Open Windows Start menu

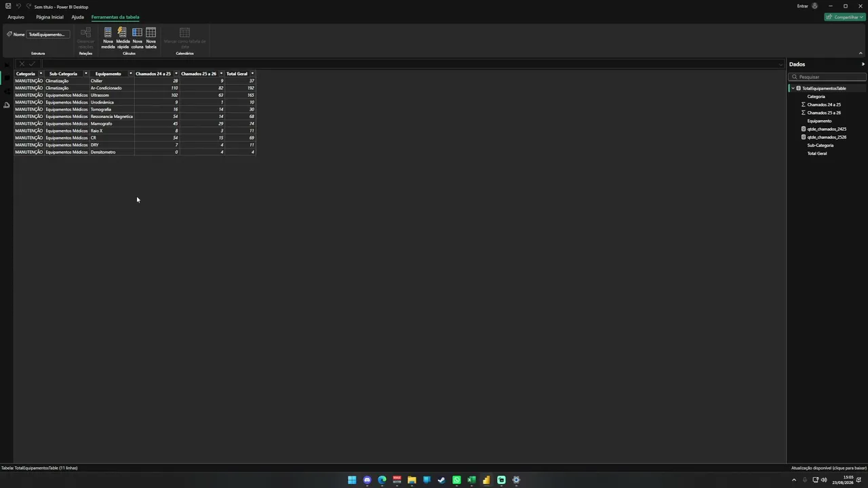pyautogui.click(x=352, y=480)
